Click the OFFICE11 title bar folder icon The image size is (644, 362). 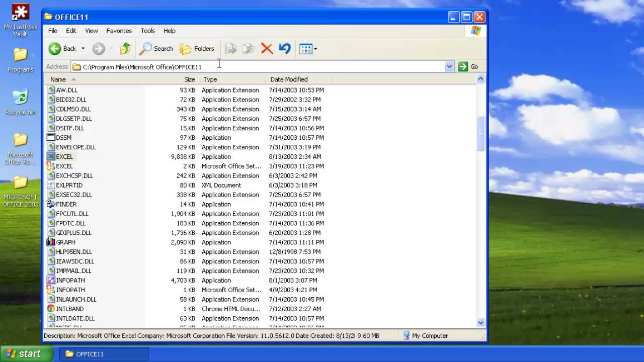[x=48, y=17]
